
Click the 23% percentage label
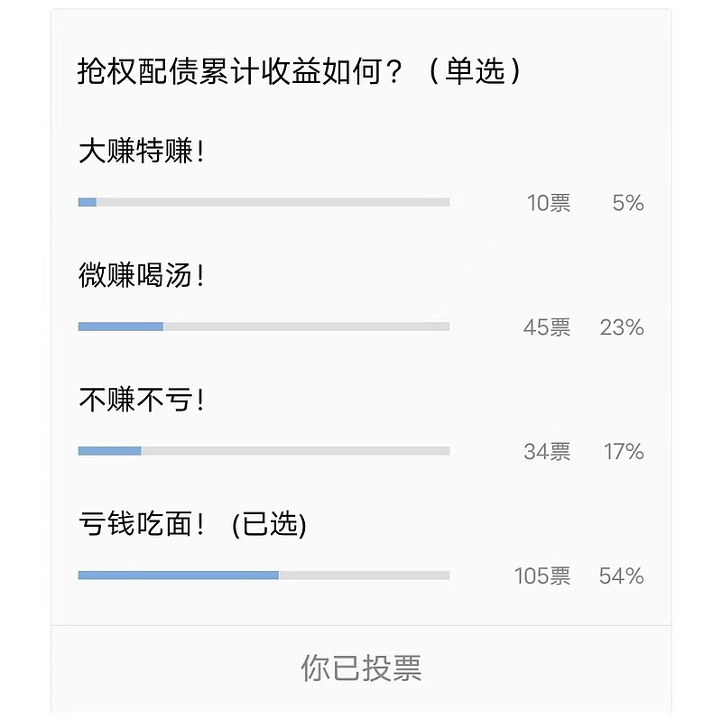click(622, 327)
